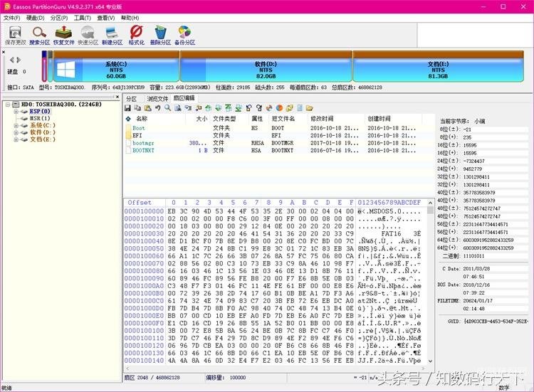The width and height of the screenshot is (534, 392).
Task: Open the 帮助(H) menu
Action: pyautogui.click(x=130, y=18)
